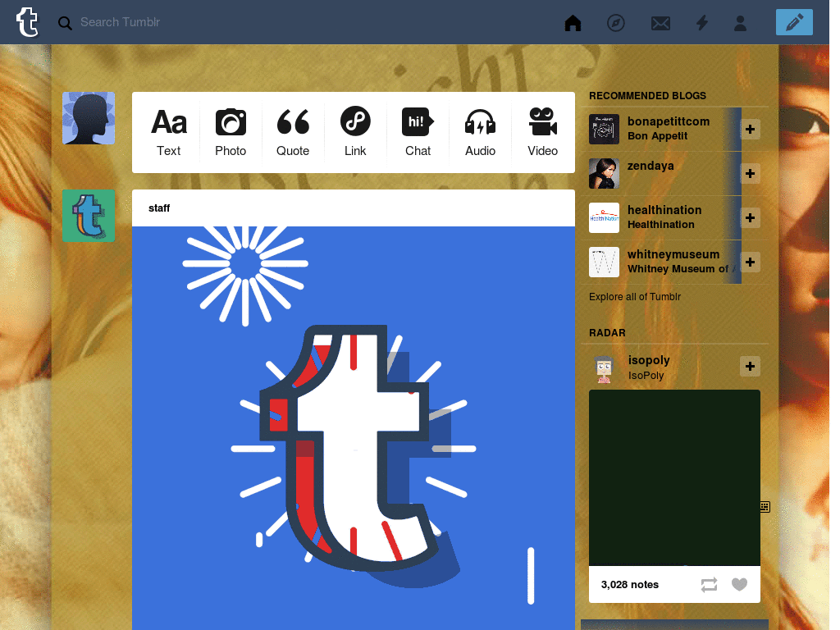This screenshot has height=630, width=840.
Task: Follow whitneymuseum with the plus button
Action: tap(750, 262)
